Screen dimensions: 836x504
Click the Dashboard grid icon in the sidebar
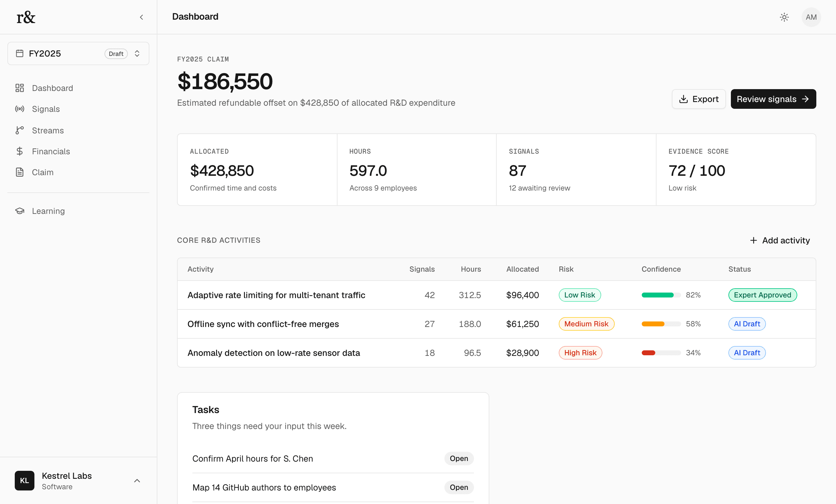20,88
